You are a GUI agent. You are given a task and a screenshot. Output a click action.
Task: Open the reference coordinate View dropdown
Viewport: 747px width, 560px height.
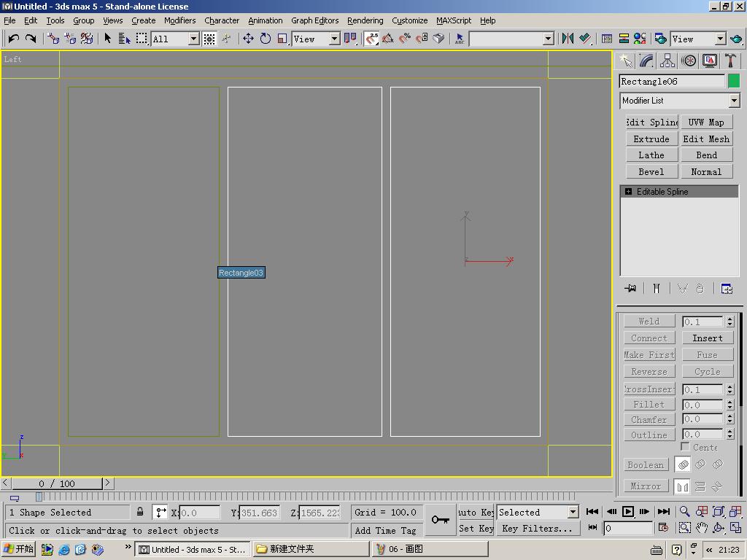[335, 39]
